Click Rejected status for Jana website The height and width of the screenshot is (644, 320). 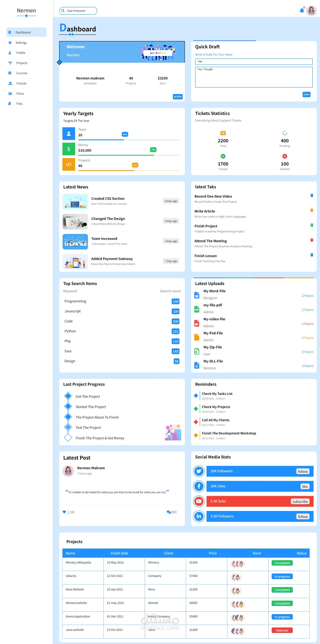pyautogui.click(x=282, y=630)
